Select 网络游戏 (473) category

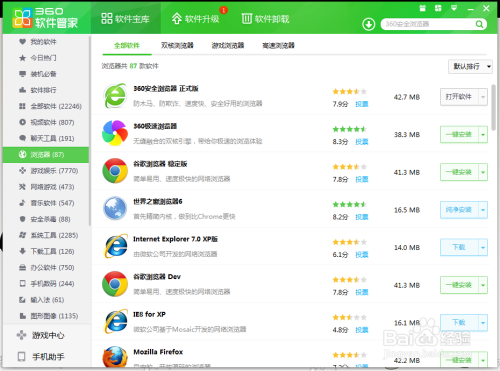[x=46, y=187]
